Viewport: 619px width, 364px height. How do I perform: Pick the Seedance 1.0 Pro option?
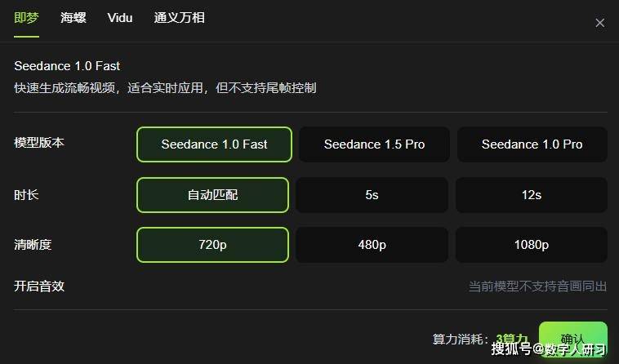(532, 144)
